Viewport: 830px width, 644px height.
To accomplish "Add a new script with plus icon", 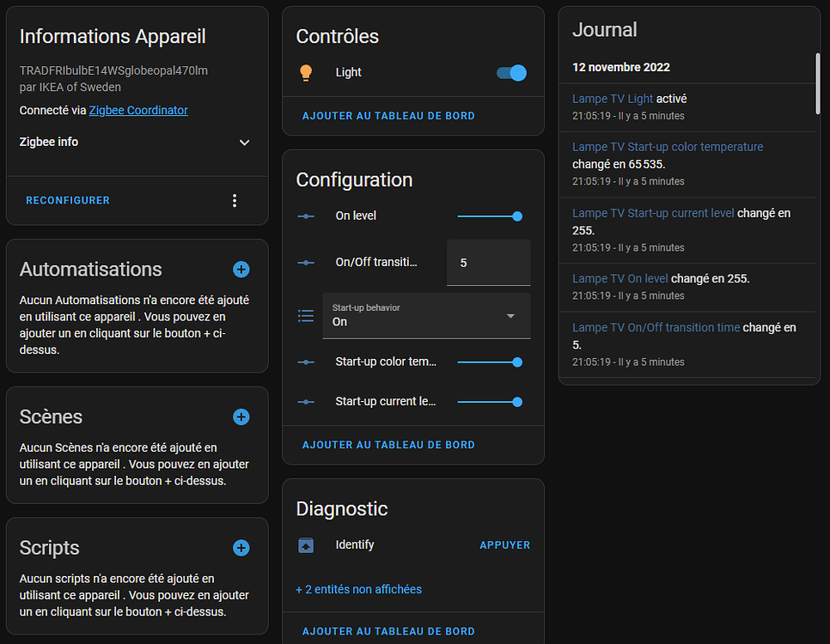I will [x=241, y=548].
